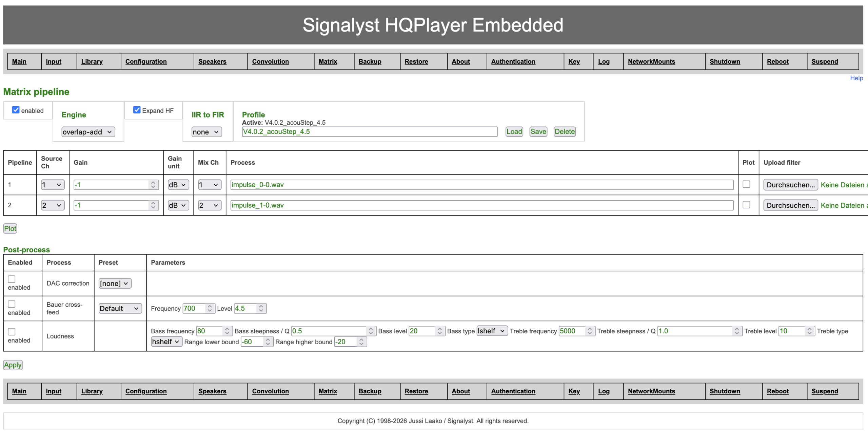This screenshot has height=432, width=868.
Task: Load the selected profile
Action: point(514,131)
